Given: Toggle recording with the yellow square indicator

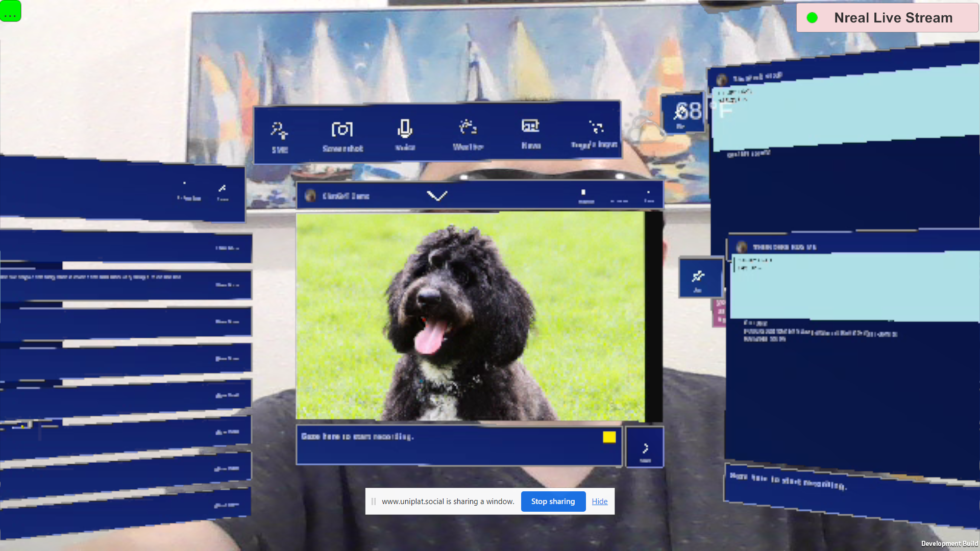Looking at the screenshot, I should (x=609, y=437).
